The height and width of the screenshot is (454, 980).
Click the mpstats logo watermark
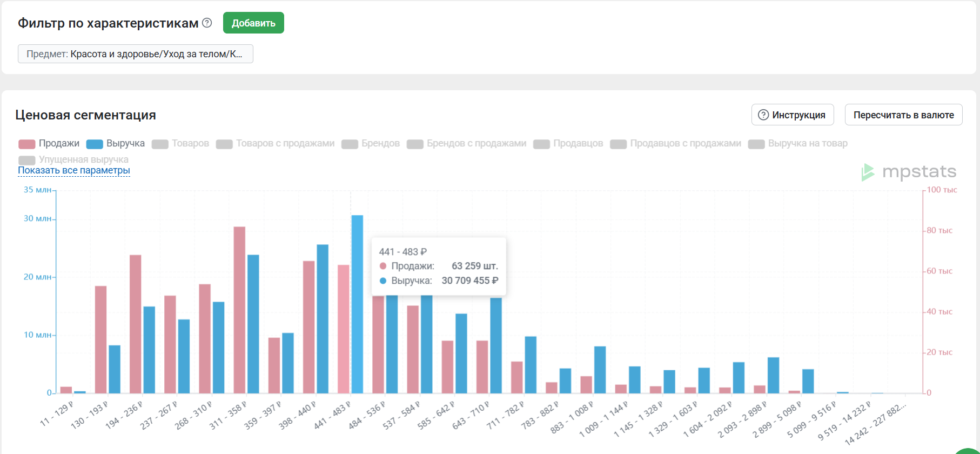[909, 172]
